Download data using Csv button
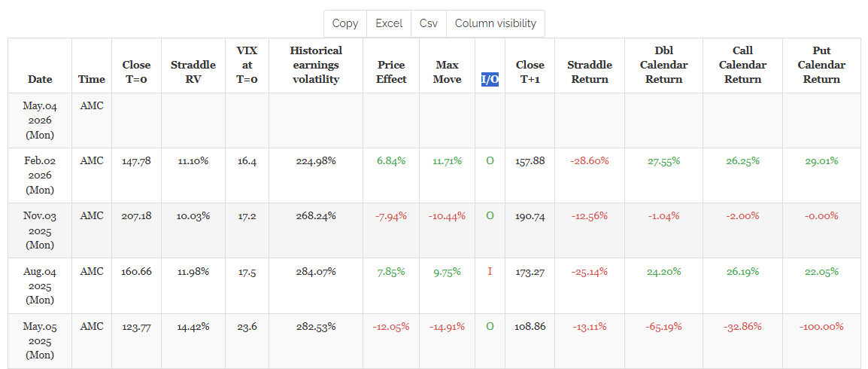This screenshot has width=868, height=369. click(x=429, y=23)
